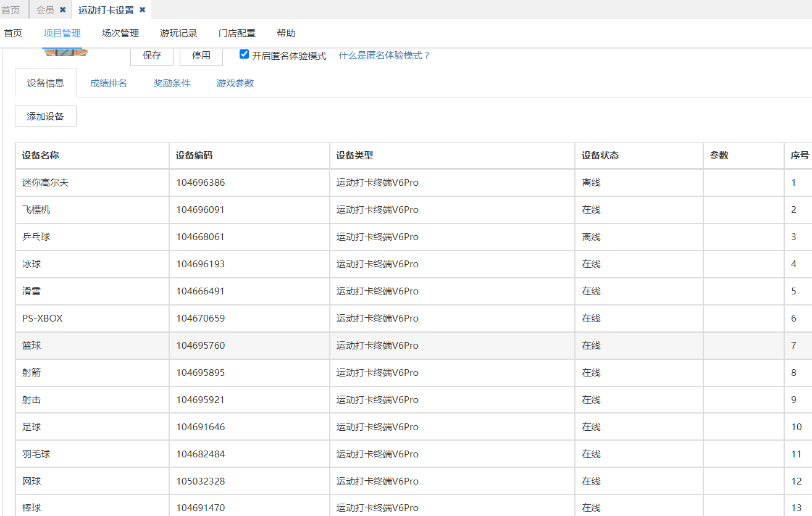Click the 添加设备 button
Viewport: 812px width, 516px height.
[x=46, y=116]
